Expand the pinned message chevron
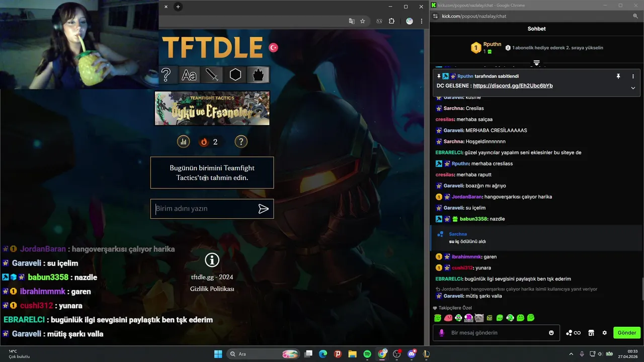Image resolution: width=644 pixels, height=362 pixels. pos(633,87)
